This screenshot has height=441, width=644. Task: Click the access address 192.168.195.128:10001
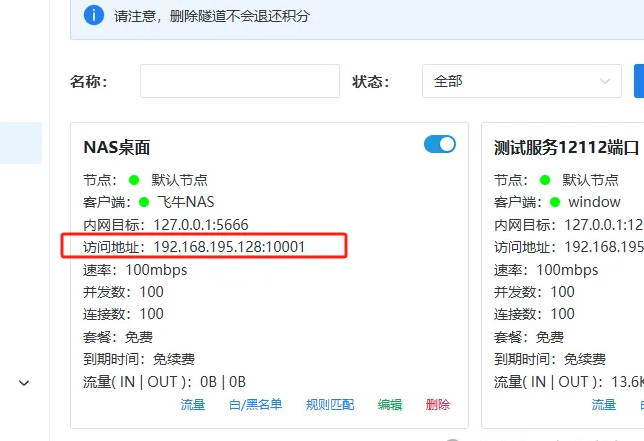click(x=229, y=246)
